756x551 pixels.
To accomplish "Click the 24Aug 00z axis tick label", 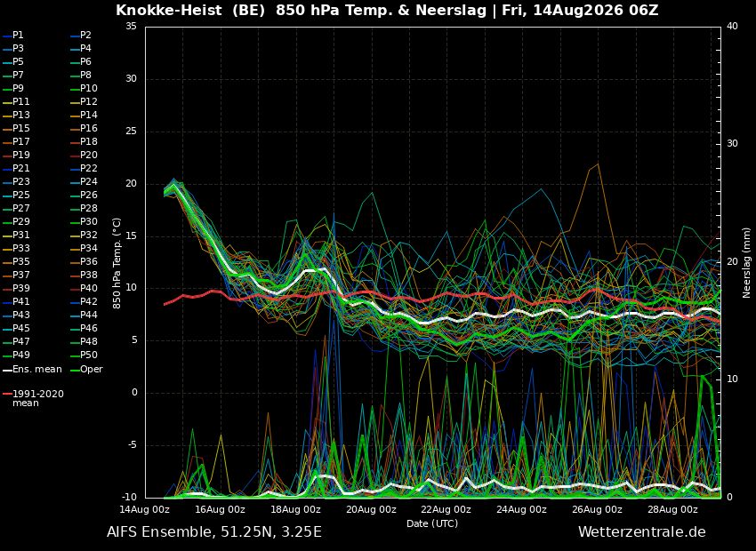I will pyautogui.click(x=522, y=509).
